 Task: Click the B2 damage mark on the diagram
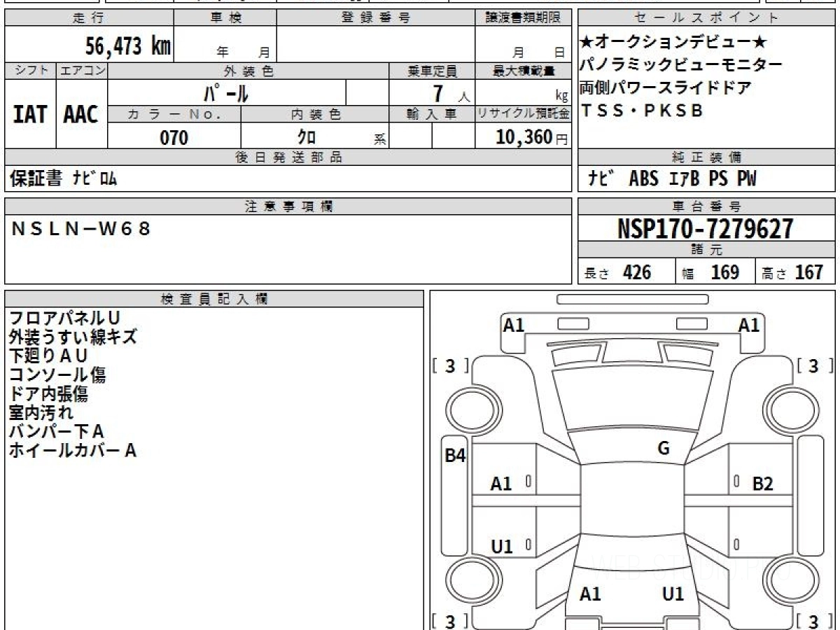pyautogui.click(x=763, y=484)
